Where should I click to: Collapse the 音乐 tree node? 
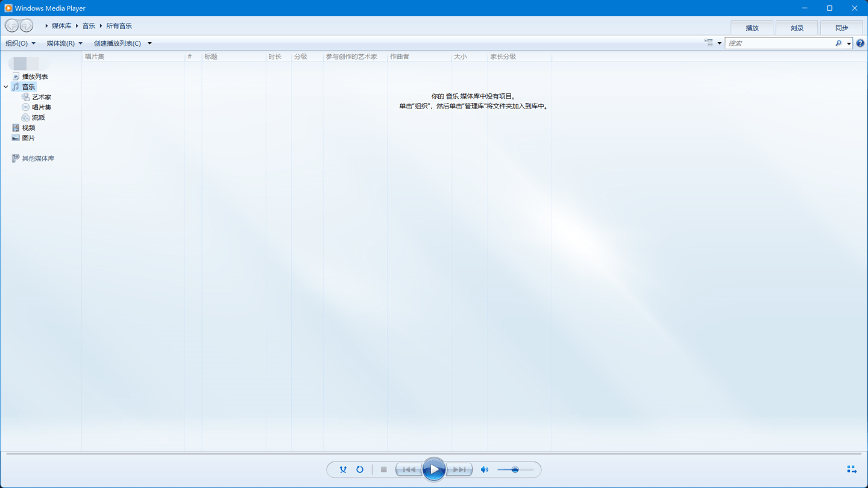[x=5, y=86]
